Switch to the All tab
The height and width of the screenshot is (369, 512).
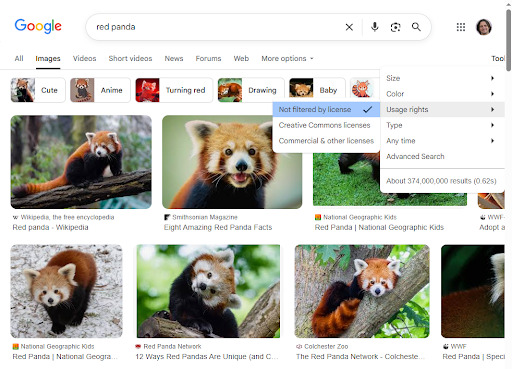[19, 58]
